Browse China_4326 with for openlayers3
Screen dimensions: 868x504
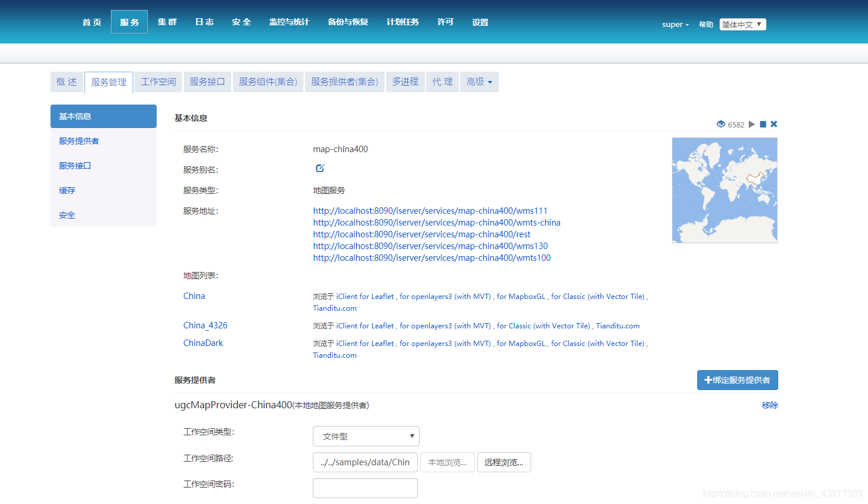point(445,326)
